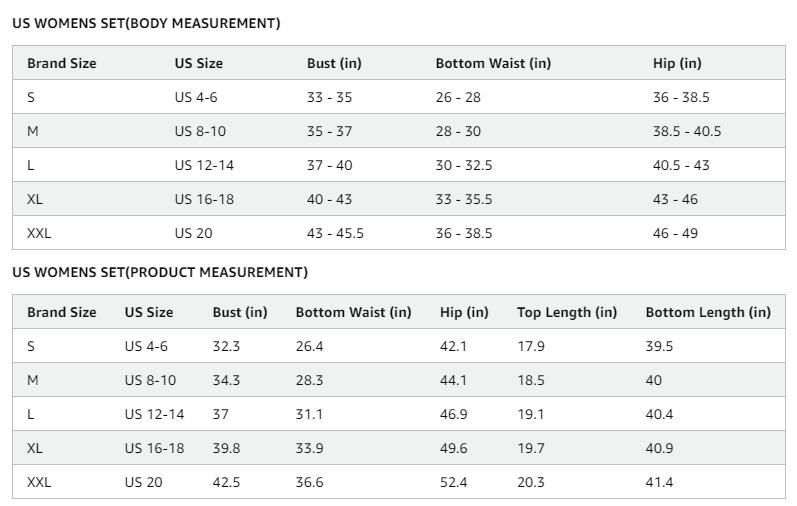Click the 30 - 32.5 waist value
This screenshot has height=506, width=797.
click(464, 165)
